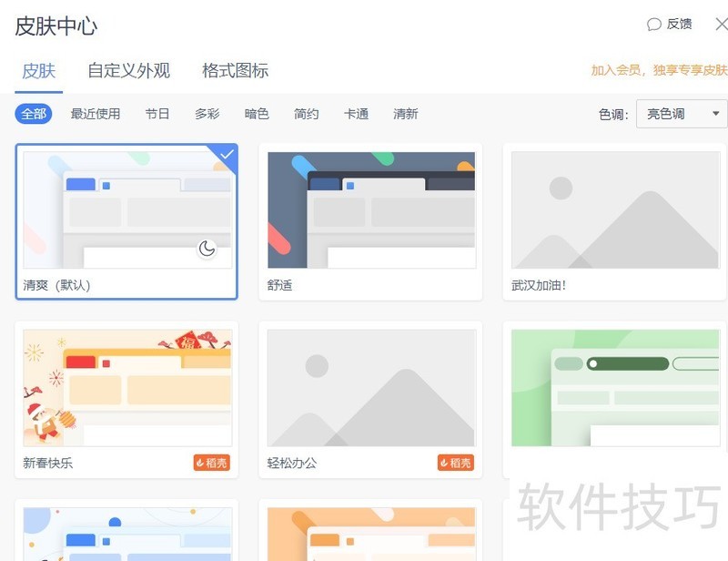Image resolution: width=728 pixels, height=561 pixels.
Task: Select the 武汉加油! skin thumbnail
Action: 615,209
